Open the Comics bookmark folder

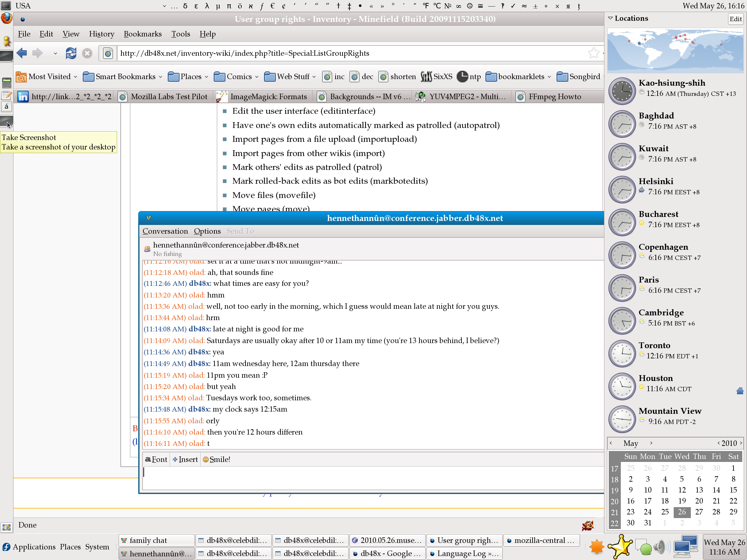pos(236,77)
